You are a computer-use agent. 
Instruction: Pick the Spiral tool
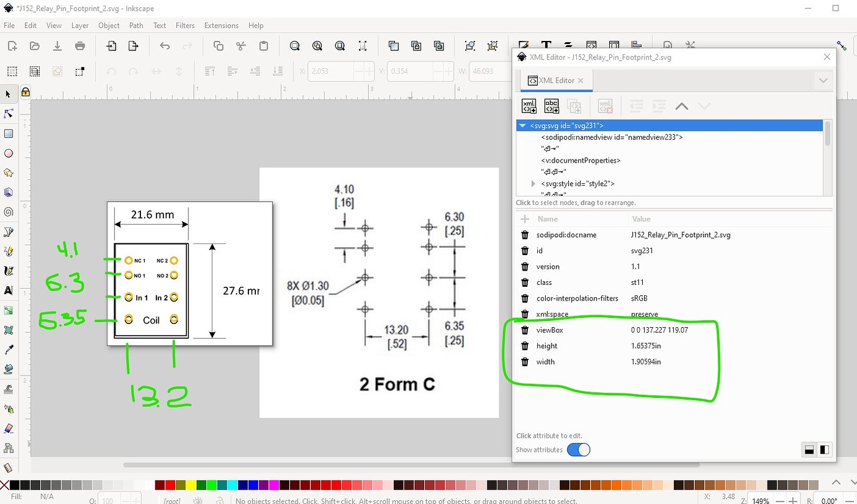[x=9, y=212]
